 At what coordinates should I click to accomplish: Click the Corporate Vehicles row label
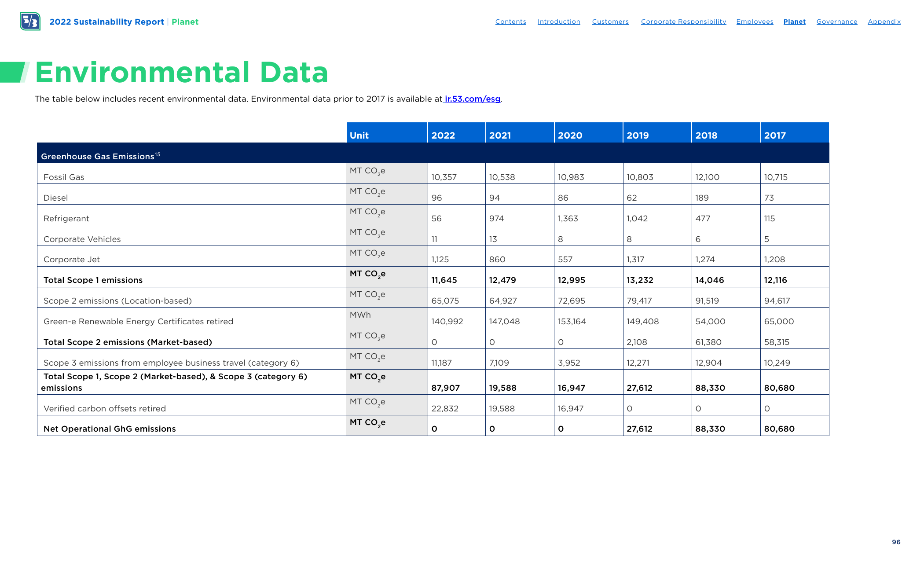click(x=82, y=239)
